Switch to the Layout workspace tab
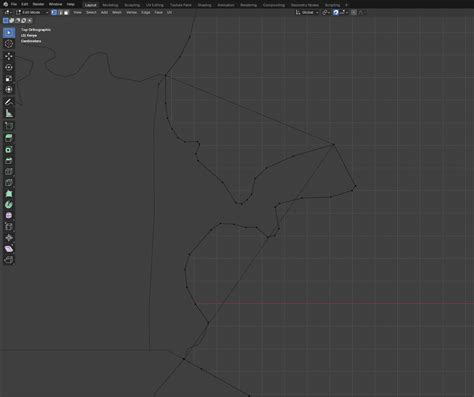Viewport: 474px width, 397px height. pos(90,5)
